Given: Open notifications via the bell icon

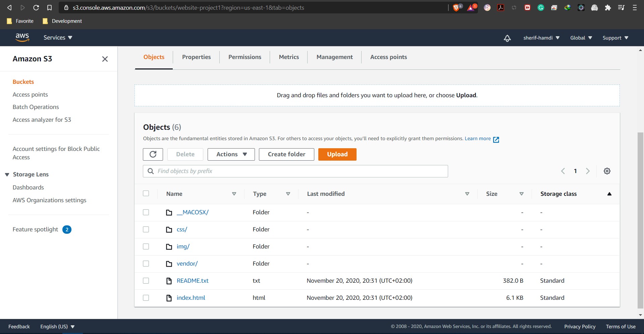Looking at the screenshot, I should click(507, 38).
